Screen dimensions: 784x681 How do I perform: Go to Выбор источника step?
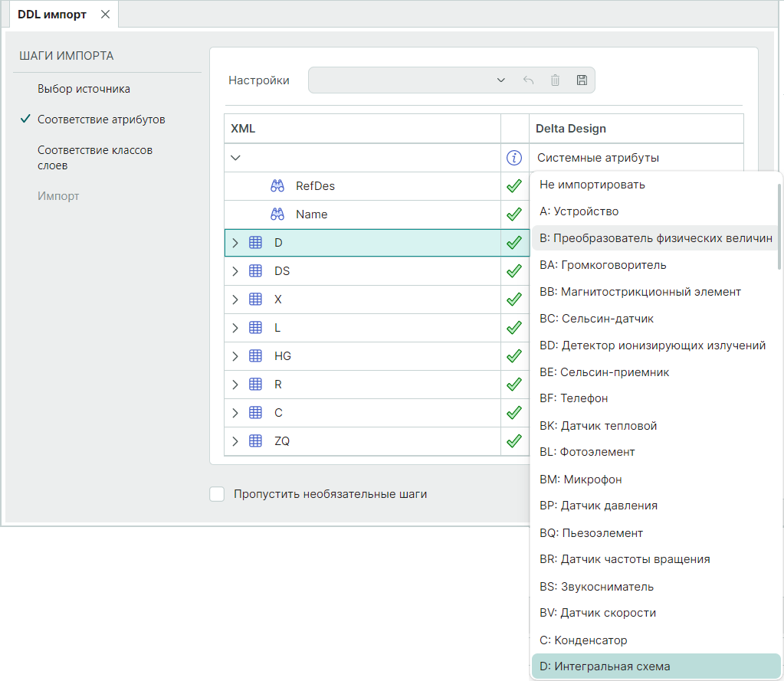(x=84, y=89)
